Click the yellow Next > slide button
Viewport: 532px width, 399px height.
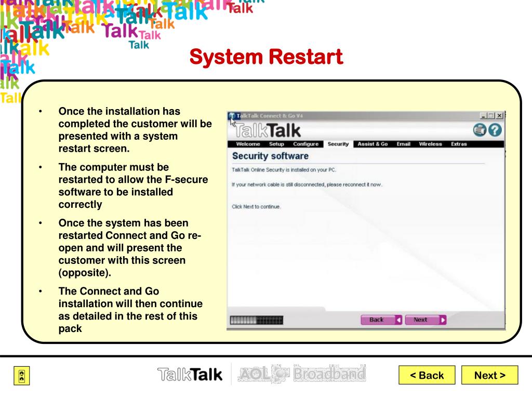(x=489, y=375)
